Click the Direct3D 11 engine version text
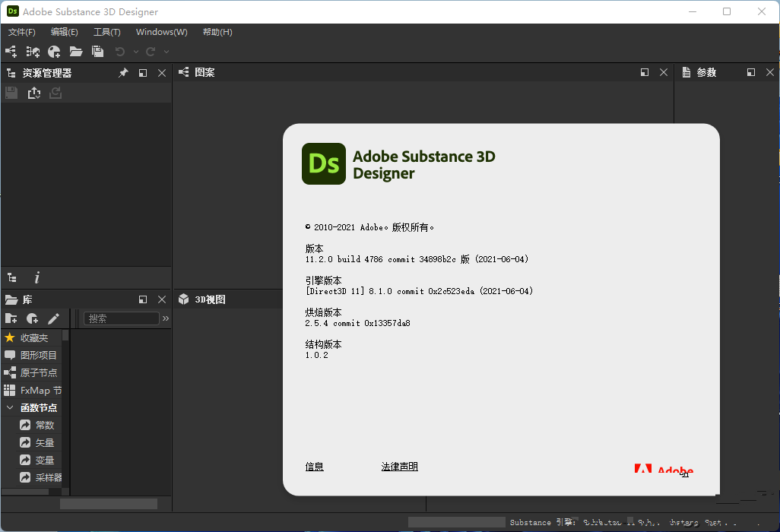 pyautogui.click(x=420, y=291)
